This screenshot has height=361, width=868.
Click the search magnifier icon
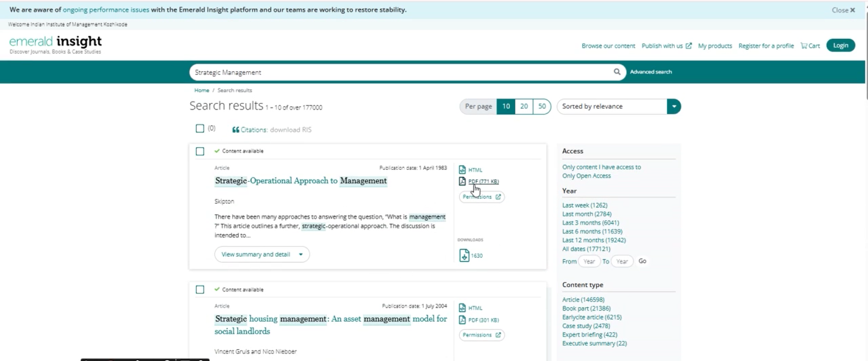(617, 72)
